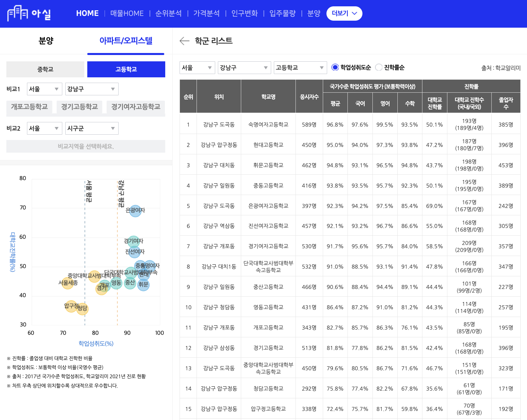Viewport: 527px width, 420px height.
Task: Switch to the 분양 side tab
Action: coord(46,41)
